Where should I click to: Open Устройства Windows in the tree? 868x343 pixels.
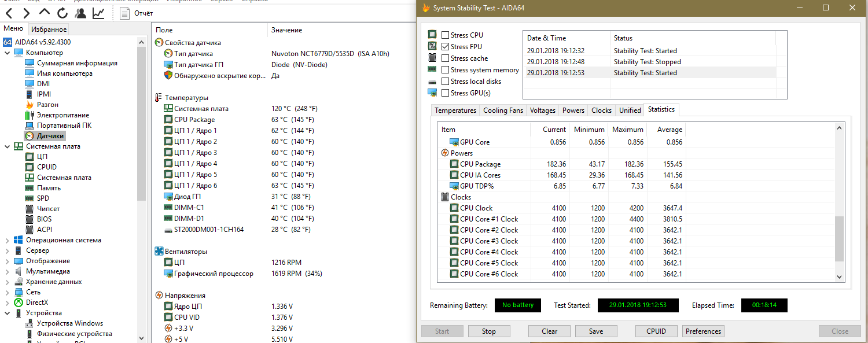70,323
